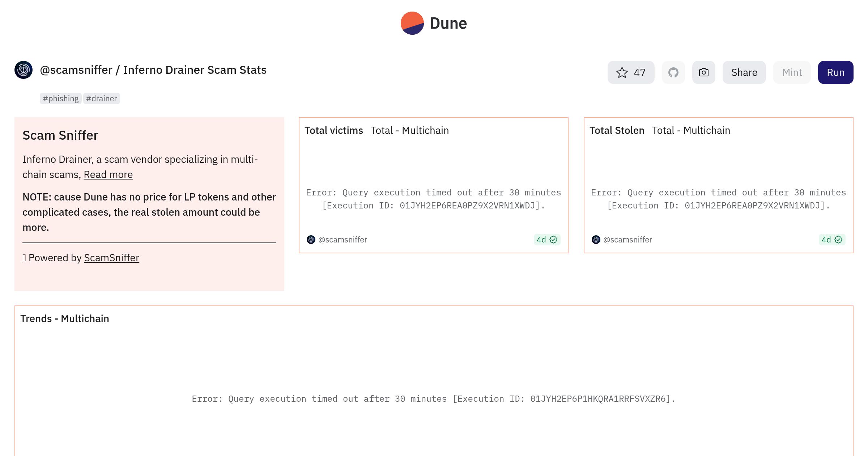868x456 pixels.
Task: Select error message in Total victims card
Action: pyautogui.click(x=433, y=199)
